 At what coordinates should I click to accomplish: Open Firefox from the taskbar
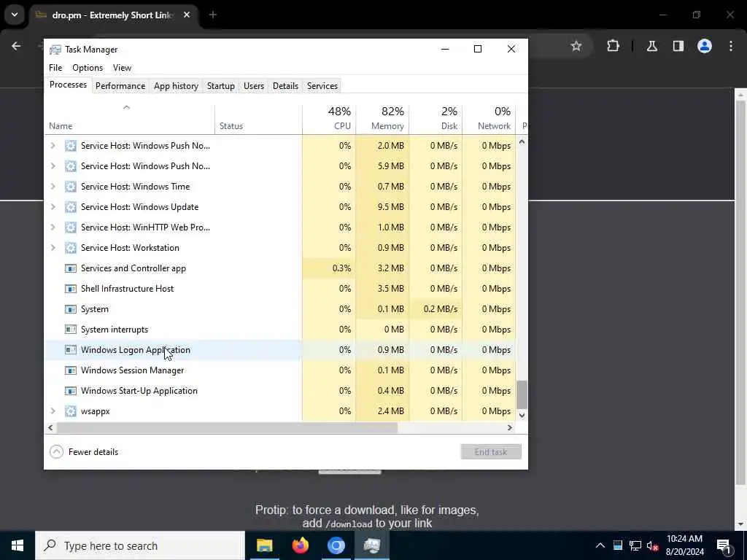pos(300,545)
